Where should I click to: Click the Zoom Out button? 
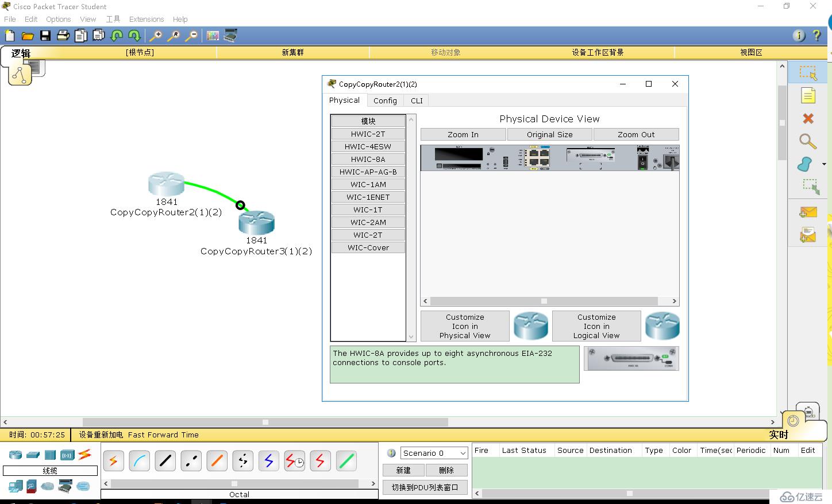pos(636,134)
